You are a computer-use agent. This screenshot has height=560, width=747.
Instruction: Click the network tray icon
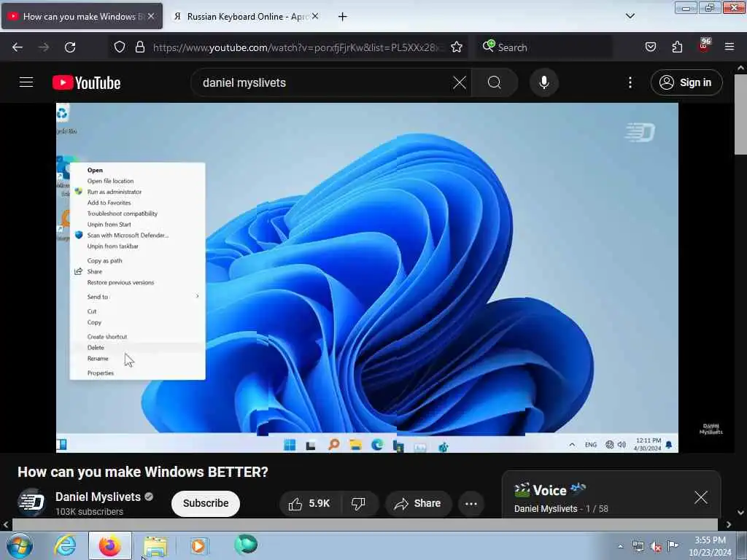click(638, 547)
